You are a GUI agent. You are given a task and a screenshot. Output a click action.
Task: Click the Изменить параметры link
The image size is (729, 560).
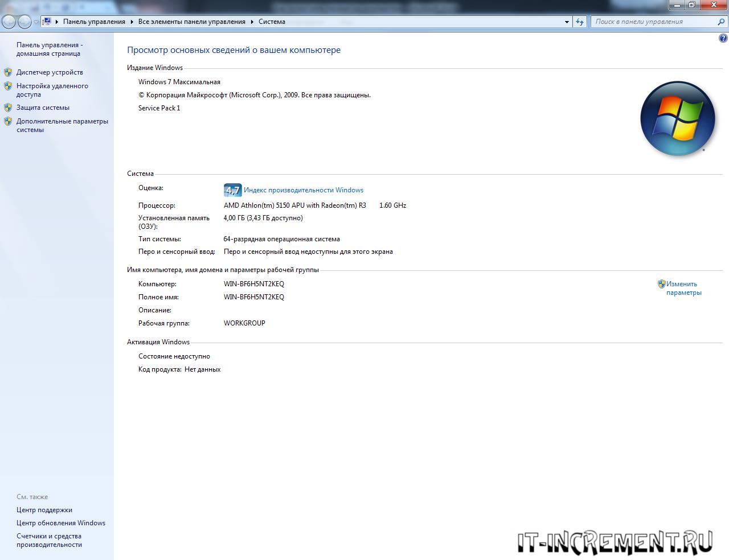click(683, 288)
